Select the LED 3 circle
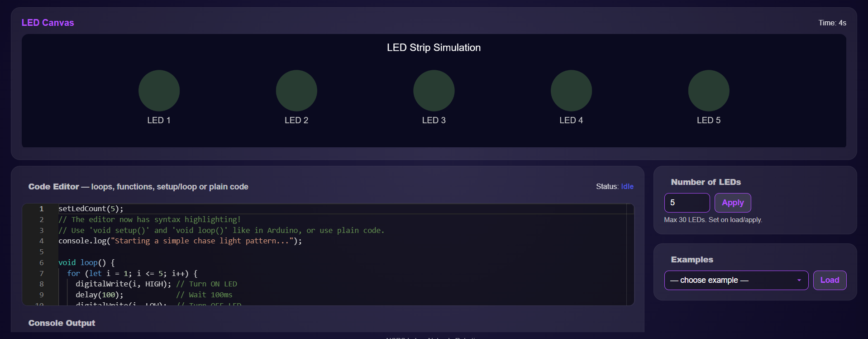The image size is (868, 339). point(434,91)
